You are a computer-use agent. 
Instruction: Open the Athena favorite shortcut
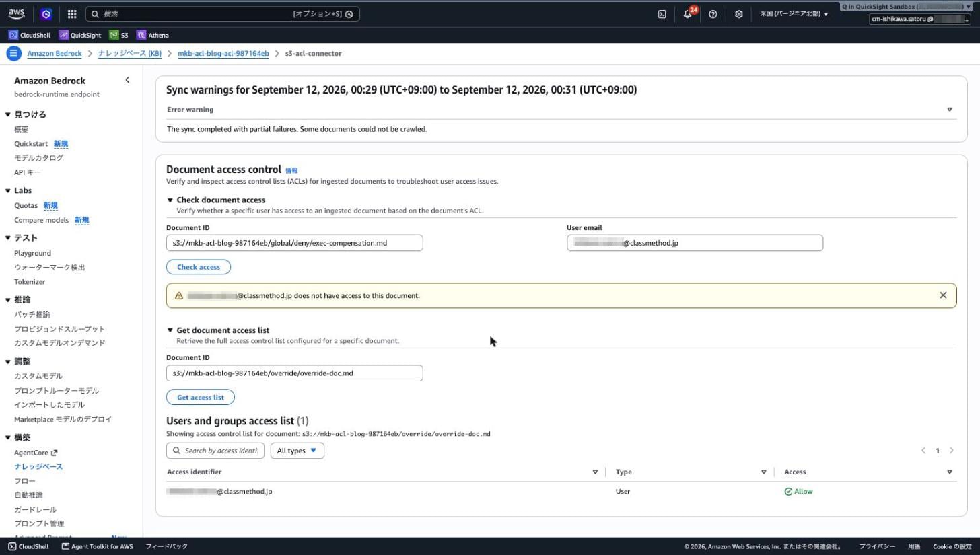[153, 35]
